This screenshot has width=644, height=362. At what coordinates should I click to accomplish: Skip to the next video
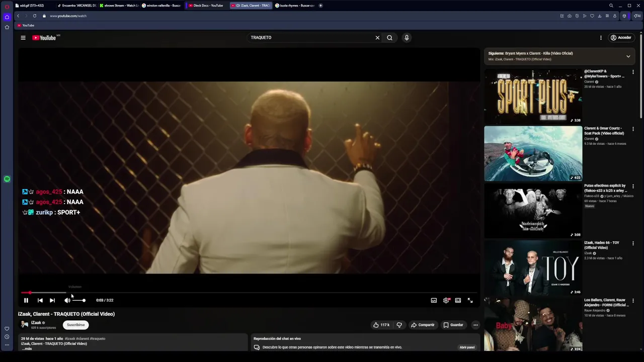[52, 300]
